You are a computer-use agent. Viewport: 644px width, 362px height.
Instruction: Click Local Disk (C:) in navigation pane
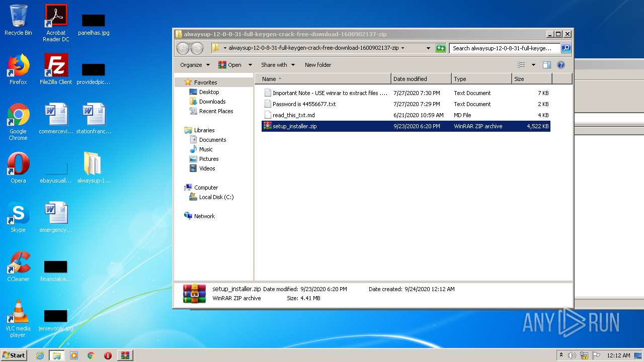pos(216,197)
